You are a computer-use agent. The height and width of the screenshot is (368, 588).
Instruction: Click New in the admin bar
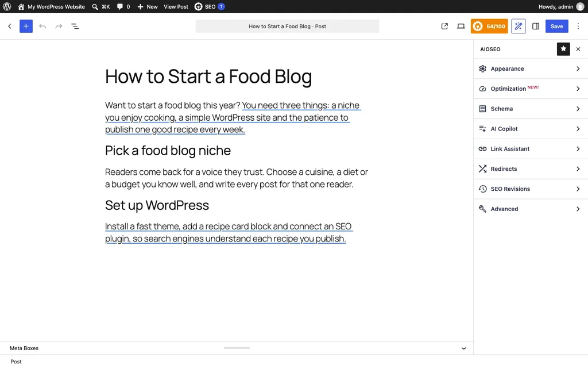click(148, 6)
